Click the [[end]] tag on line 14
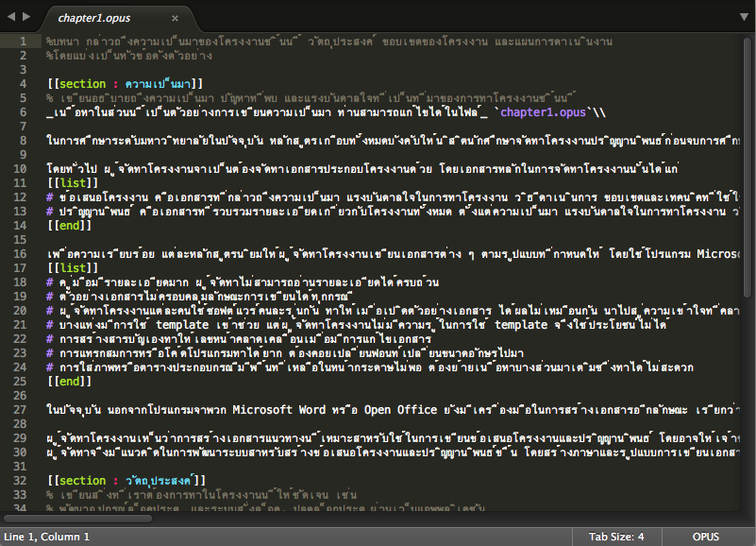 click(70, 226)
